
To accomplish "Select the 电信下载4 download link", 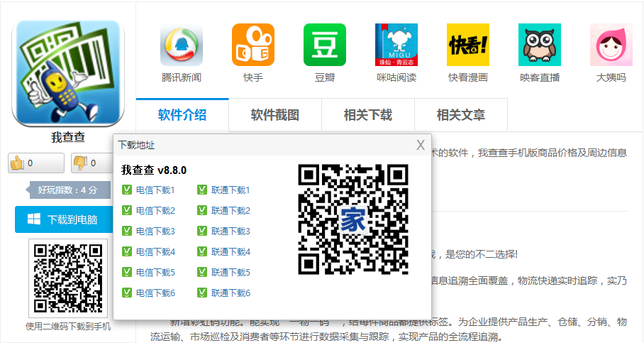I will coord(155,252).
